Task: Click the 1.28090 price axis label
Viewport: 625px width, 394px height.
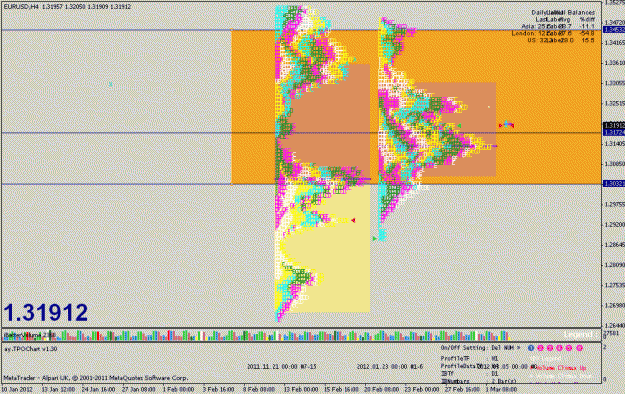Action: tap(614, 265)
